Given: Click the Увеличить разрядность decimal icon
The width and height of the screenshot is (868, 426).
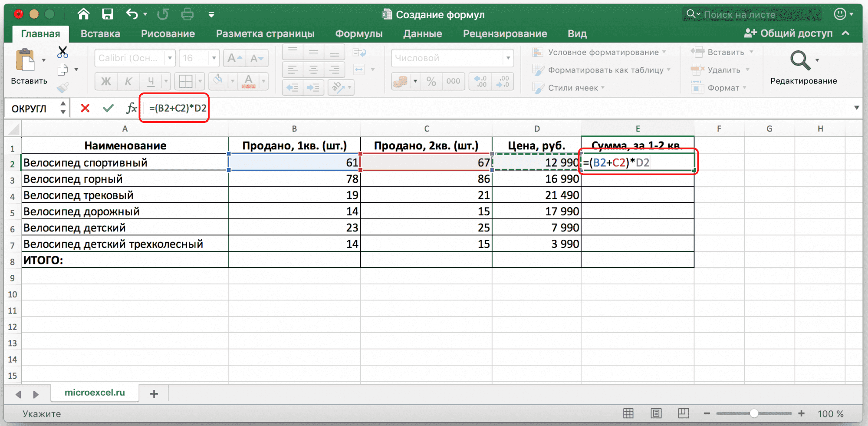Looking at the screenshot, I should tap(481, 81).
